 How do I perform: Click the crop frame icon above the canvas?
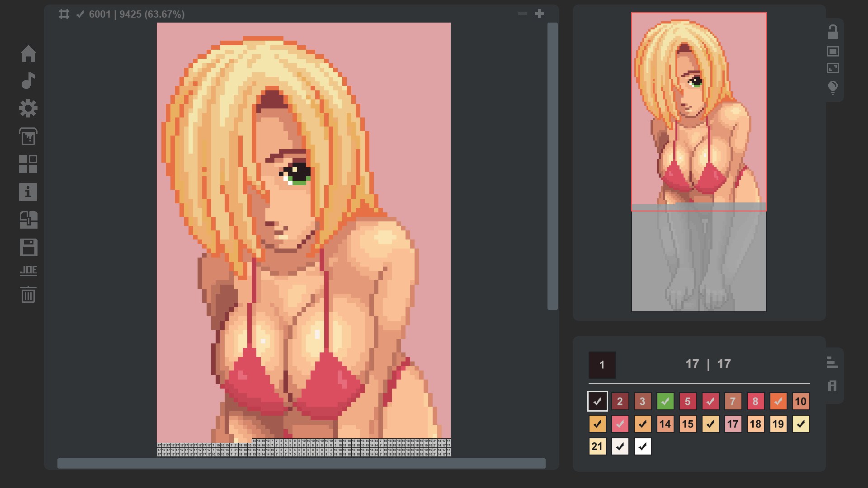coord(64,14)
